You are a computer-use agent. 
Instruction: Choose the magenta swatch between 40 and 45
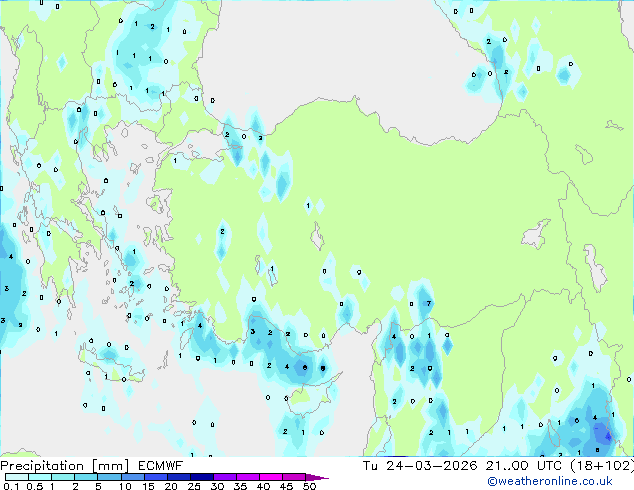click(271, 477)
